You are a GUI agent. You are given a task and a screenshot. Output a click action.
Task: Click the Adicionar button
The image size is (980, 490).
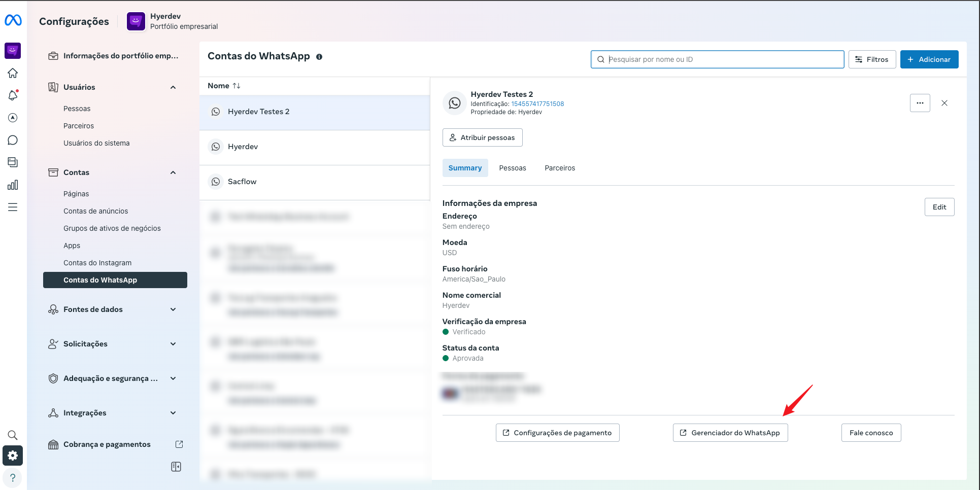coord(929,59)
